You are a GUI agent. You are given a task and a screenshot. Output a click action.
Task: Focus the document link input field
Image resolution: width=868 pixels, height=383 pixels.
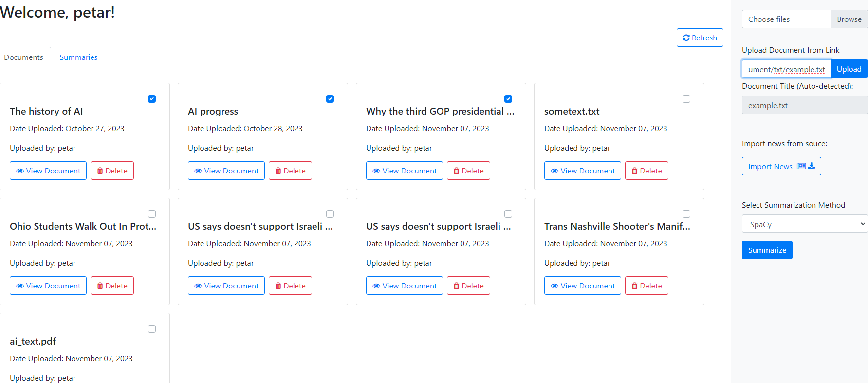(x=786, y=69)
